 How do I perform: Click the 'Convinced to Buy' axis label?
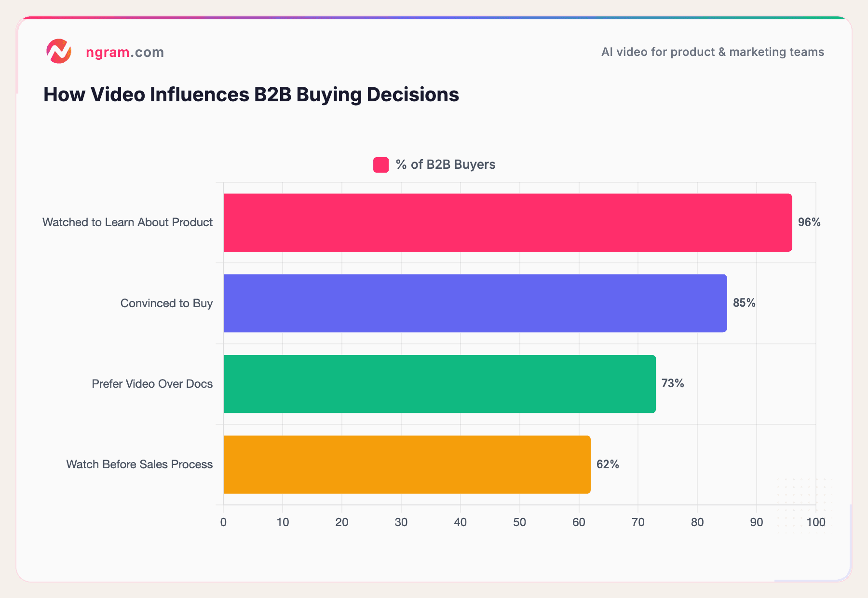pyautogui.click(x=166, y=303)
